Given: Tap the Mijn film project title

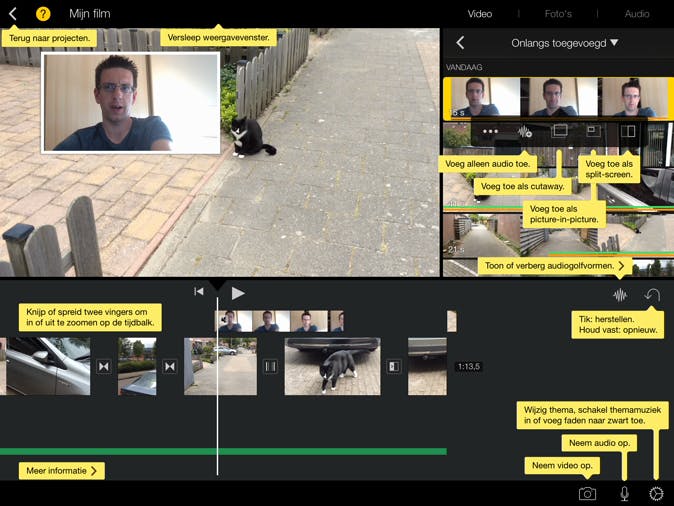Looking at the screenshot, I should (x=90, y=14).
